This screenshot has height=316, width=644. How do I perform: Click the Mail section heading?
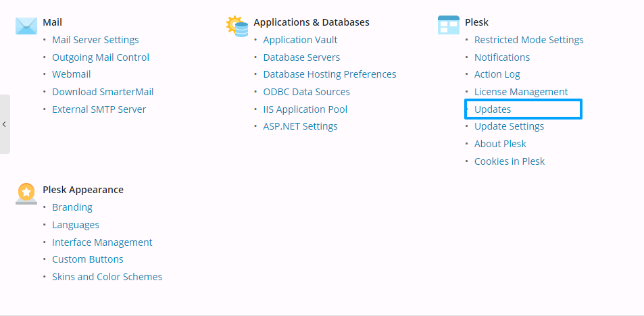click(x=53, y=22)
